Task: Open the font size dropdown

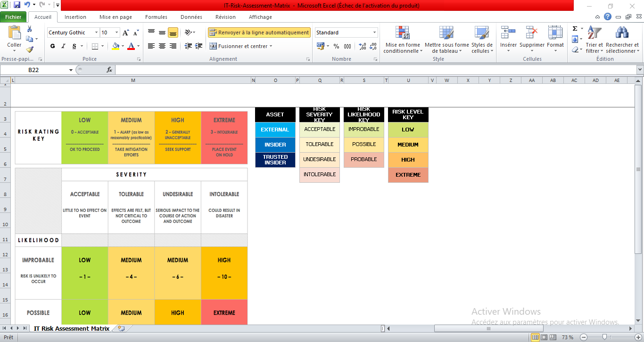Action: [x=117, y=33]
